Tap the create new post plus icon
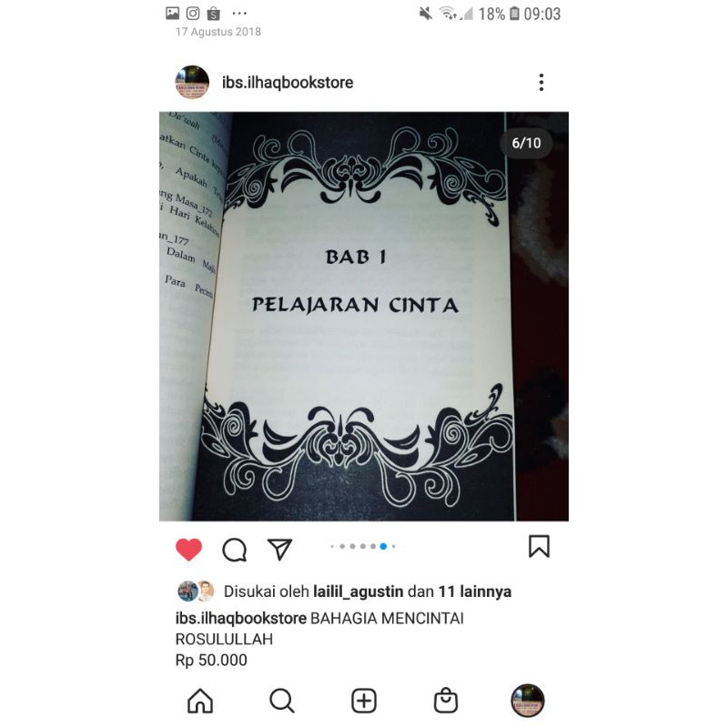This screenshot has width=728, height=728. coord(364,701)
